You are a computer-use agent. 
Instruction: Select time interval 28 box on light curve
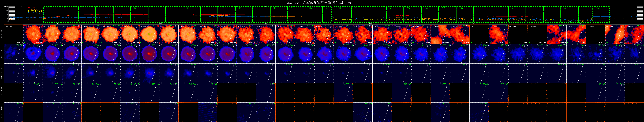click(x=517, y=14)
